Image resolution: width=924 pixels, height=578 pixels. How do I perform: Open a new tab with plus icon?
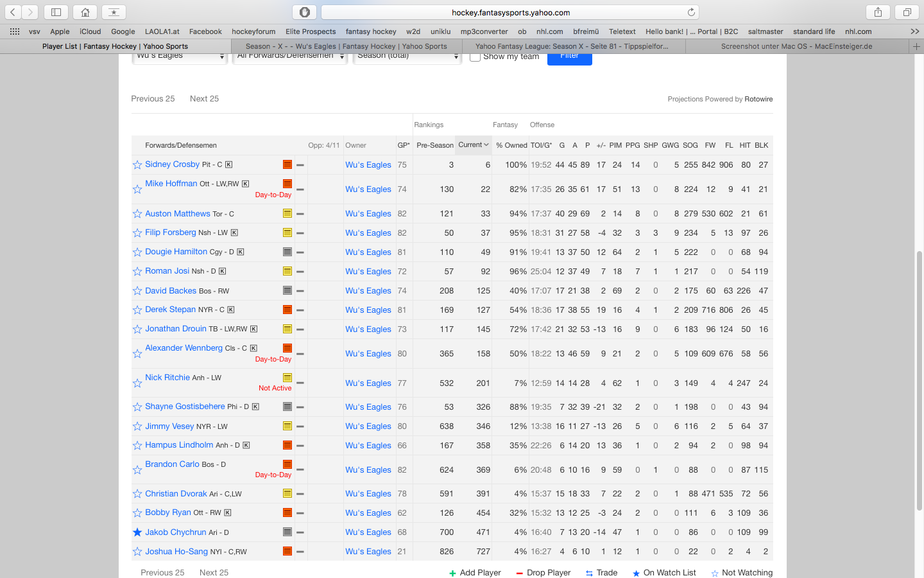(x=916, y=46)
